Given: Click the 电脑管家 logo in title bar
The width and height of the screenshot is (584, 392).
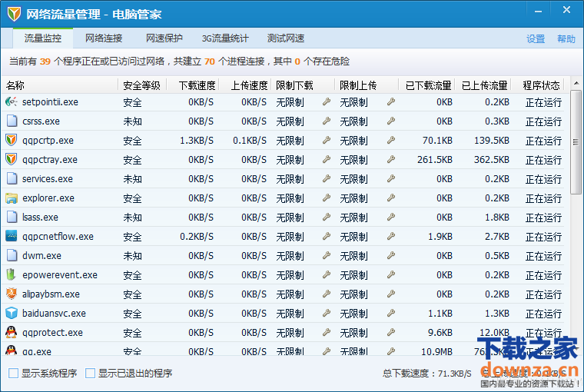Looking at the screenshot, I should (x=14, y=14).
